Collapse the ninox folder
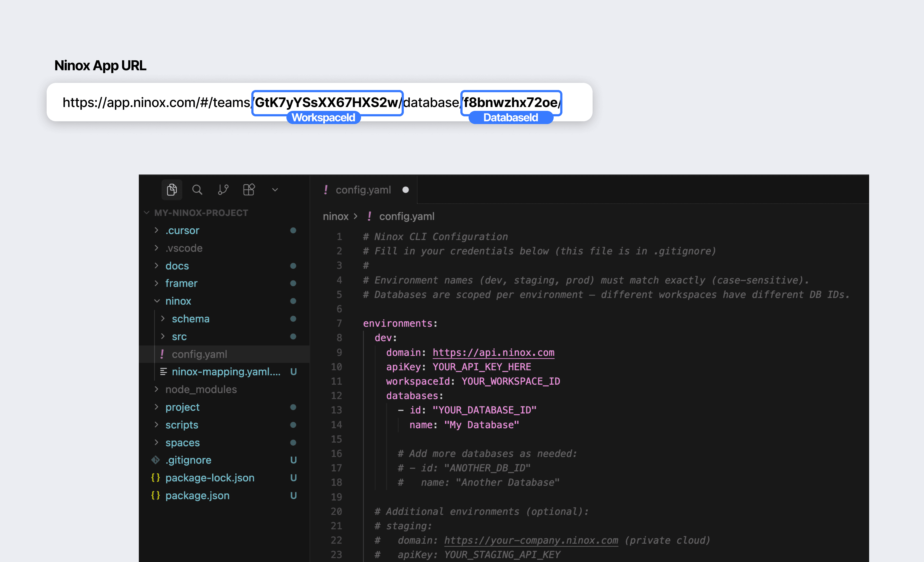This screenshot has height=562, width=924. click(x=157, y=301)
